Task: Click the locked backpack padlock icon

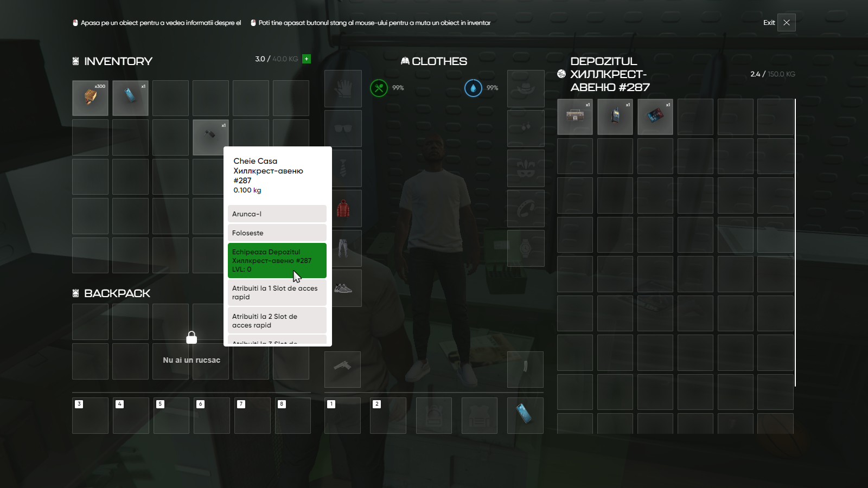Action: pyautogui.click(x=192, y=338)
